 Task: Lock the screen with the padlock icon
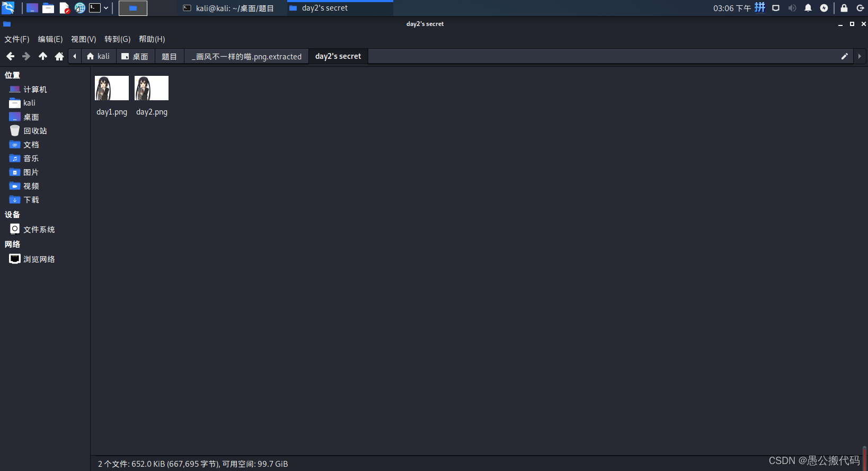(844, 8)
